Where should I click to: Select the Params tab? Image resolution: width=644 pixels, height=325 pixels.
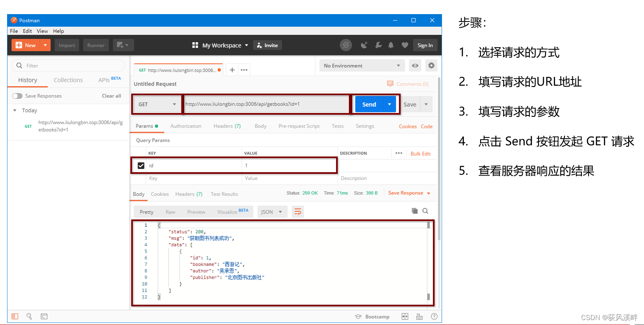pos(147,126)
